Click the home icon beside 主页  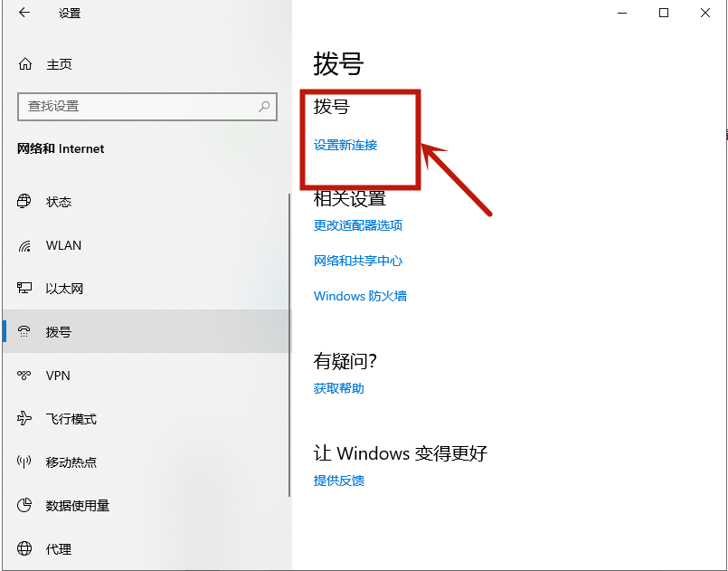coord(25,63)
